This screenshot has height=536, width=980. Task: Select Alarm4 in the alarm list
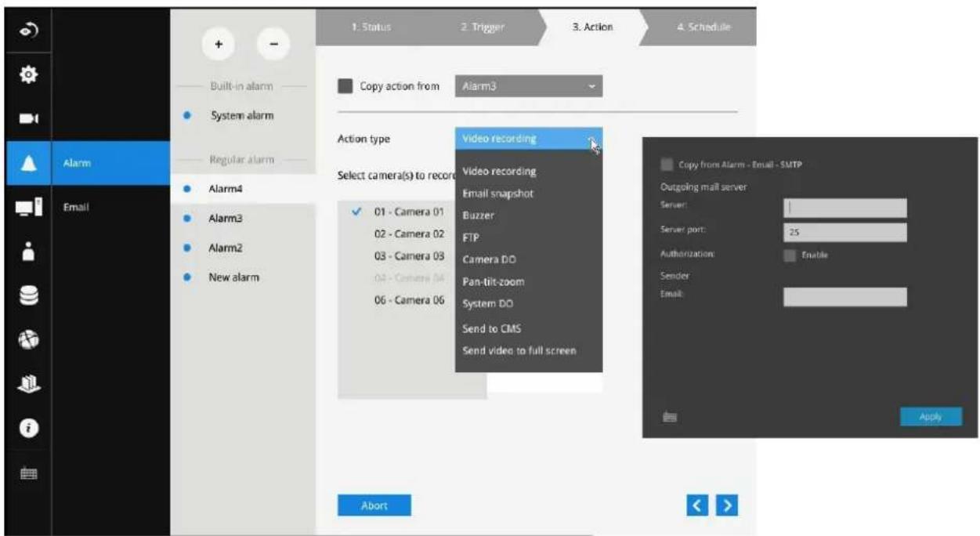pyautogui.click(x=243, y=189)
